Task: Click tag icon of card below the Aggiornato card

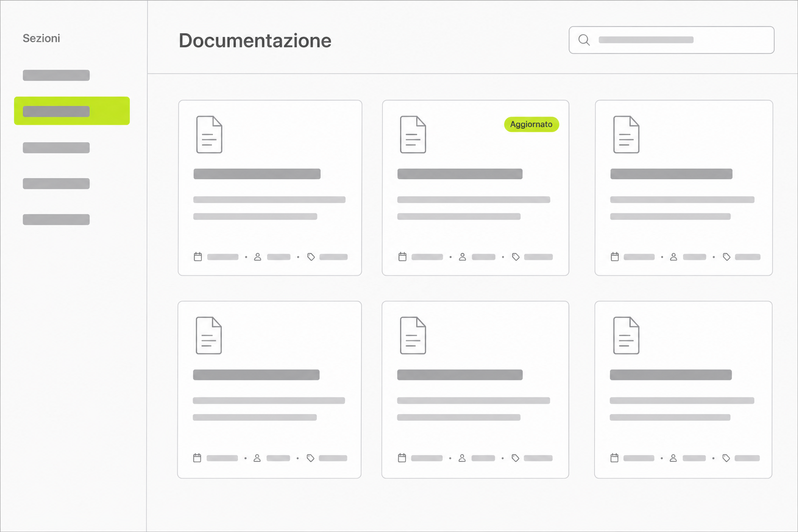Action: 515,458
